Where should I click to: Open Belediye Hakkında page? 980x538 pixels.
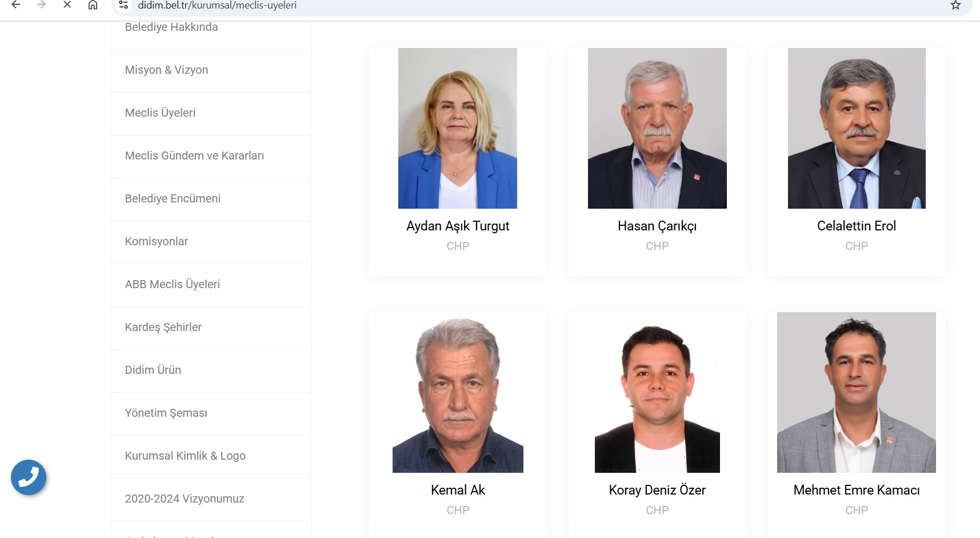pos(171,27)
